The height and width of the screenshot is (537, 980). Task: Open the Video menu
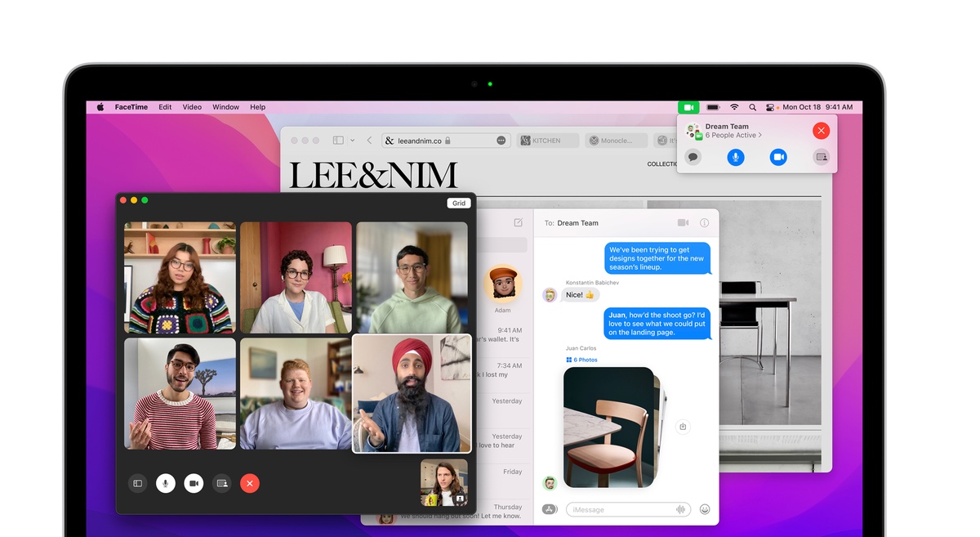[192, 107]
